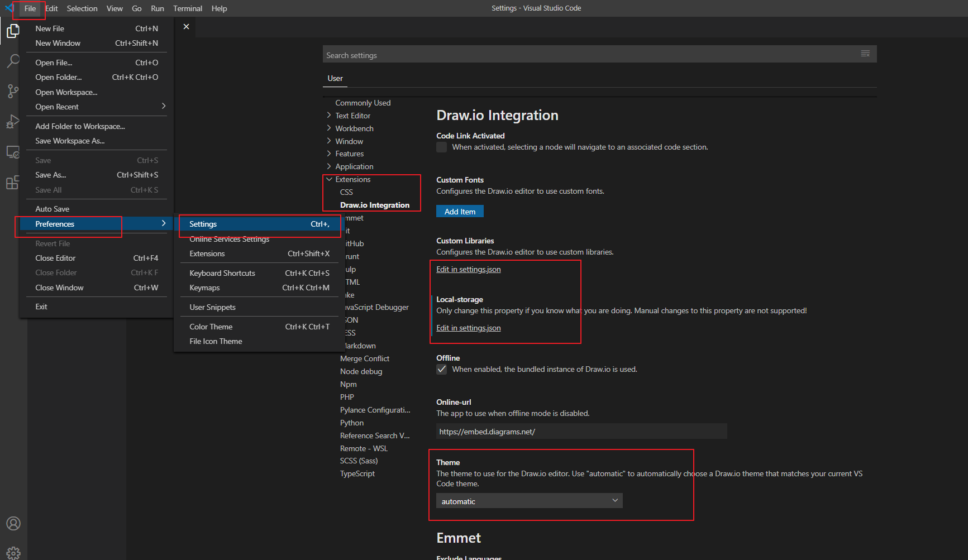Select PHP in settings tree
This screenshot has height=560, width=968.
347,397
